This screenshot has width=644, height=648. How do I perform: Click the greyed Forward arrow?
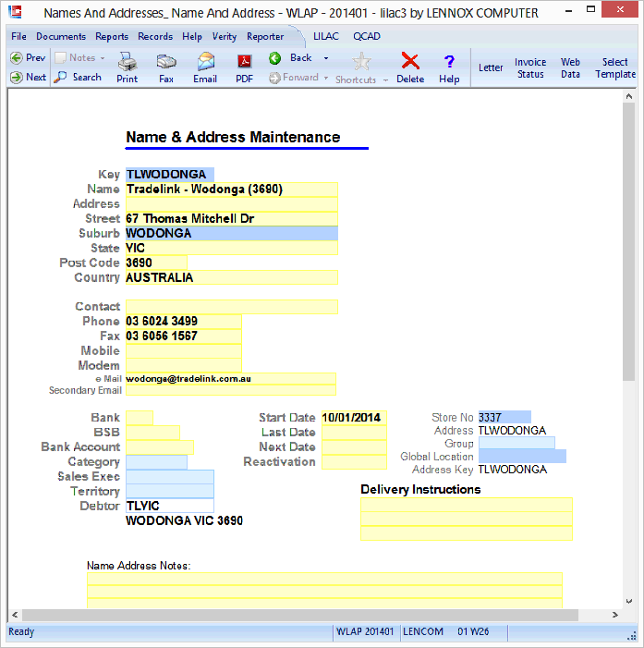(x=294, y=78)
